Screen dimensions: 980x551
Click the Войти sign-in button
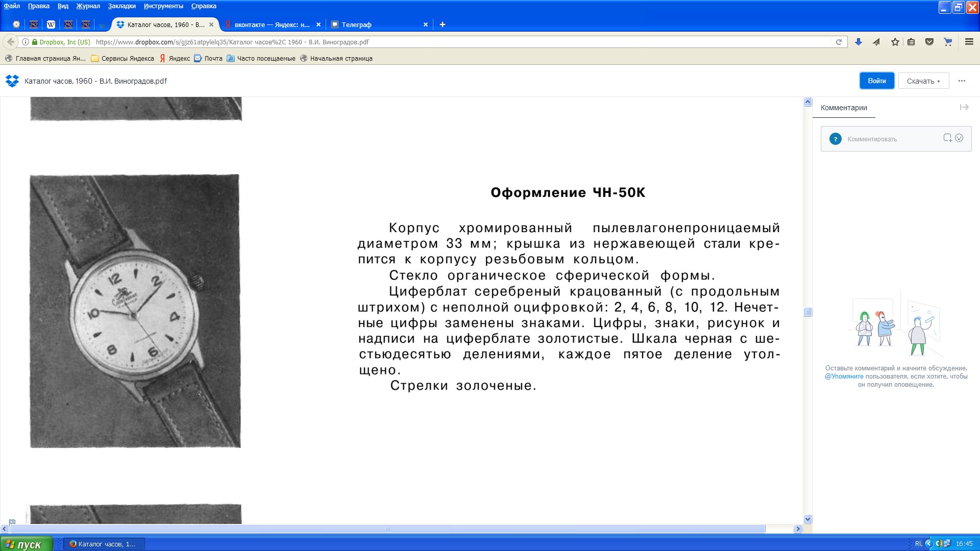[876, 81]
